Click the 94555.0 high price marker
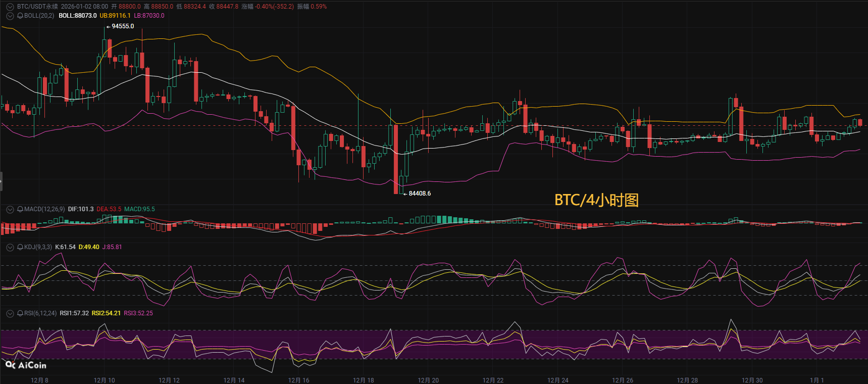Image resolution: width=868 pixels, height=384 pixels. pos(123,26)
